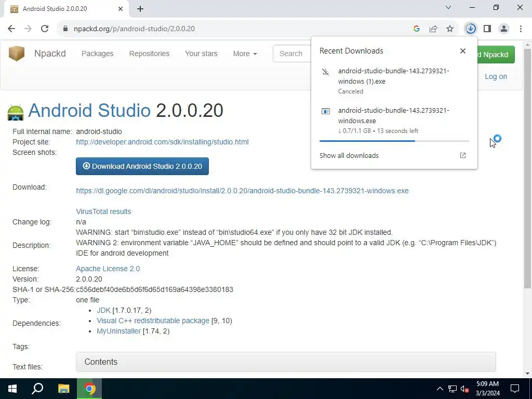Viewport: 532px width, 399px height.
Task: Open File Explorer from taskbar
Action: point(63,389)
